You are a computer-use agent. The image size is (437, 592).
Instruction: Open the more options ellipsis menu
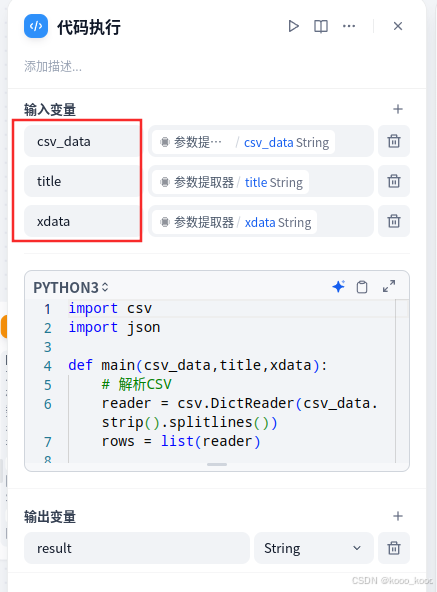[x=349, y=26]
